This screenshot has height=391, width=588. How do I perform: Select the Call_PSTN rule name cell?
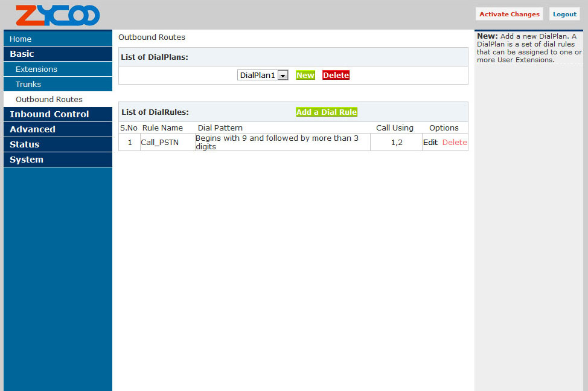160,143
